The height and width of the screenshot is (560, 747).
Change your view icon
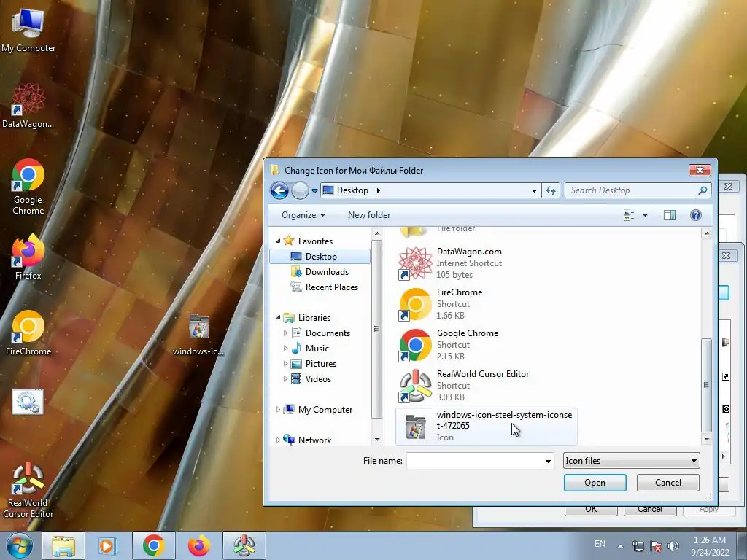[630, 215]
